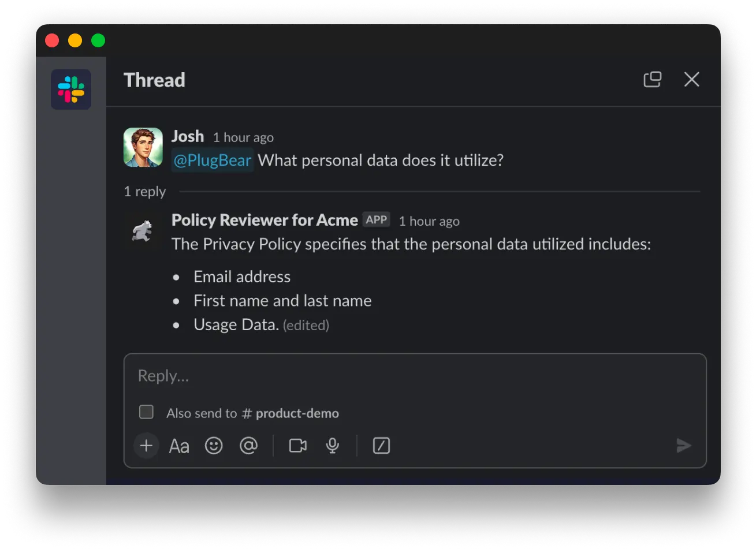756x549 pixels.
Task: Record an audio clip with microphone
Action: point(332,446)
